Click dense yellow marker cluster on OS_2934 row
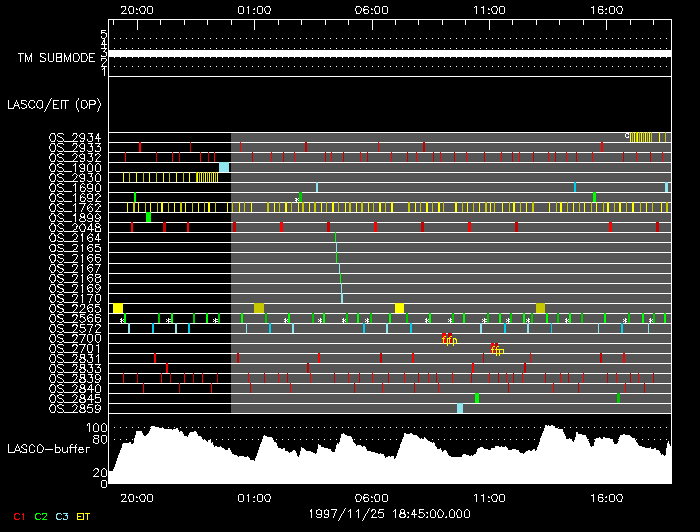Screen dimensions: 700x532 click(635, 137)
